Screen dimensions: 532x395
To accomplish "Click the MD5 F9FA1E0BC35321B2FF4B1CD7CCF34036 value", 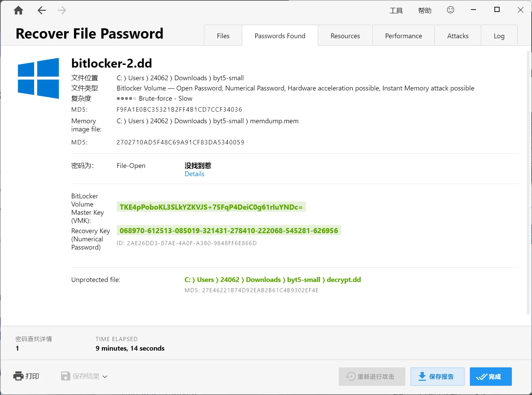I will (179, 110).
